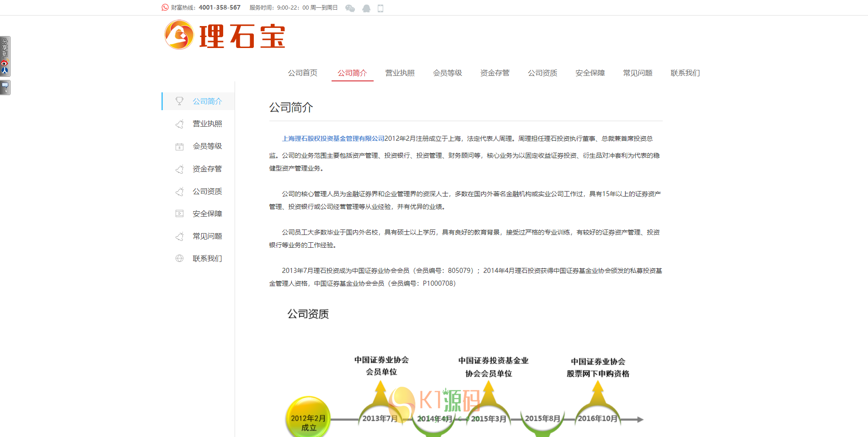Click the 服务时间 service hours text
This screenshot has height=437, width=868.
[x=294, y=8]
